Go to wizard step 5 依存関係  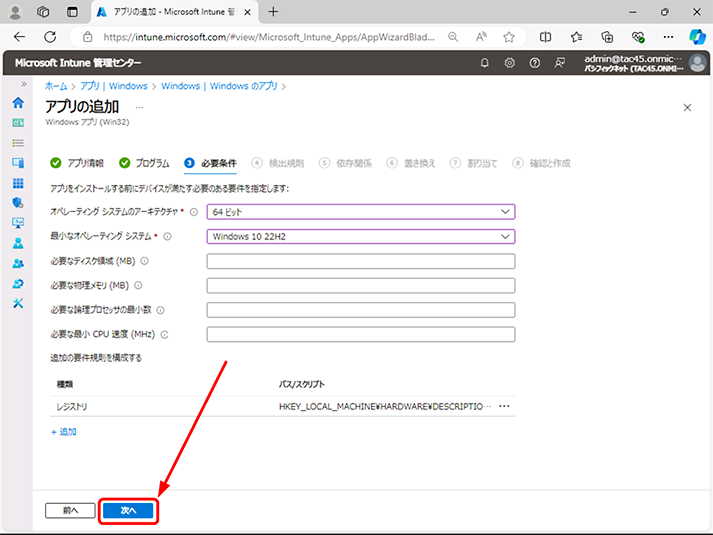click(x=345, y=163)
